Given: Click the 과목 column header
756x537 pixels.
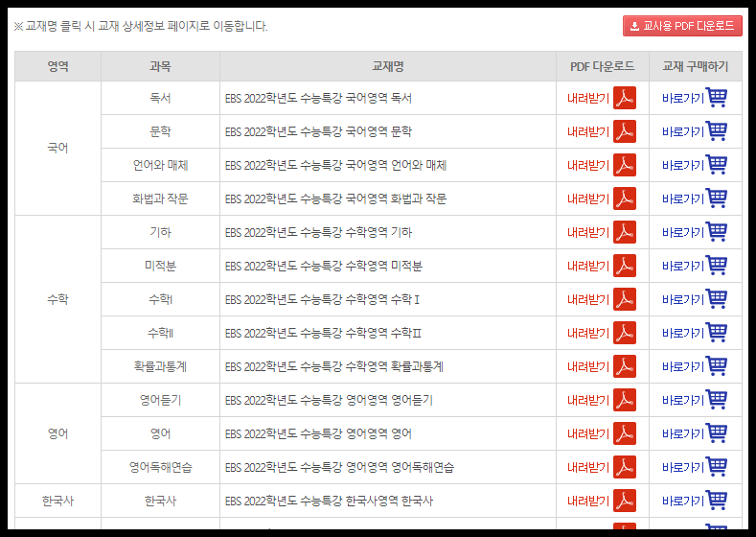Looking at the screenshot, I should coord(161,66).
